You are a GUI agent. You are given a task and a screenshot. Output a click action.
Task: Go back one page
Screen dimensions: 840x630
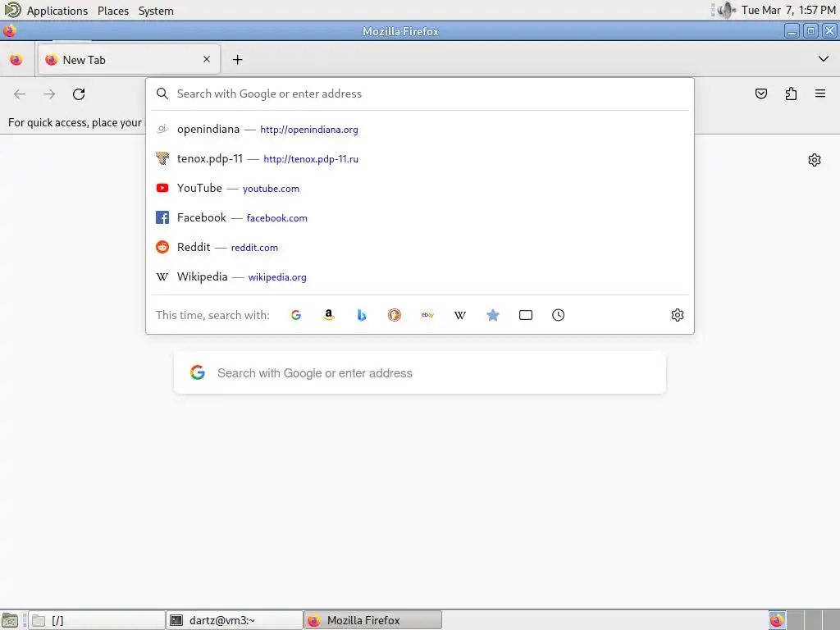20,94
